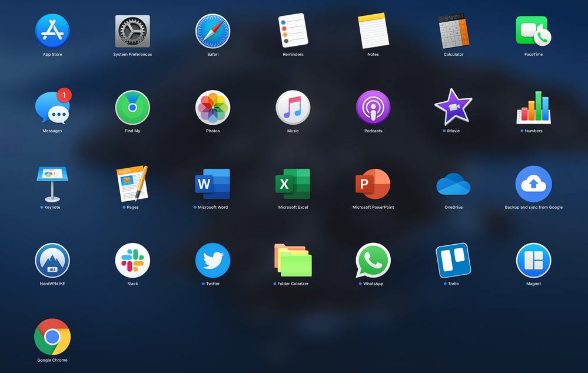This screenshot has width=588, height=373.
Task: Launch the Calculator app
Action: pyautogui.click(x=453, y=31)
